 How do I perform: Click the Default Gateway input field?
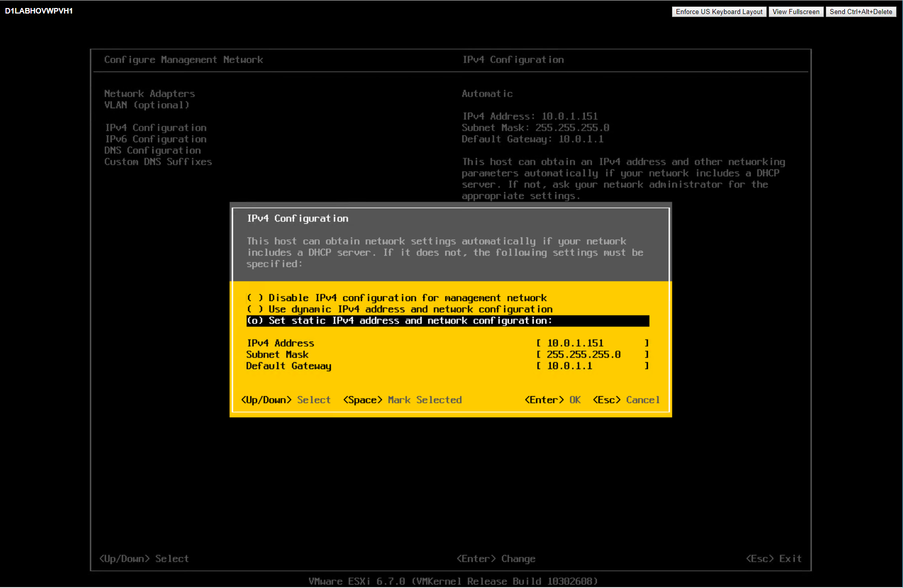(x=592, y=366)
